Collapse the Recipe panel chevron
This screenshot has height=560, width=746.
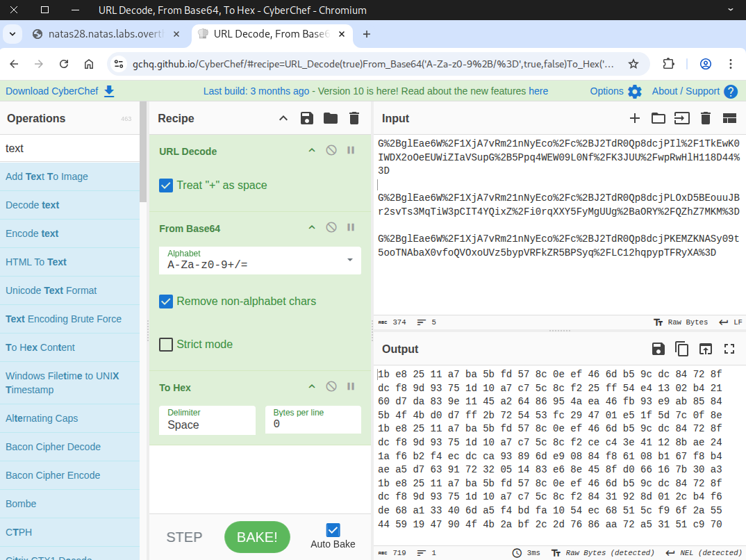point(283,118)
